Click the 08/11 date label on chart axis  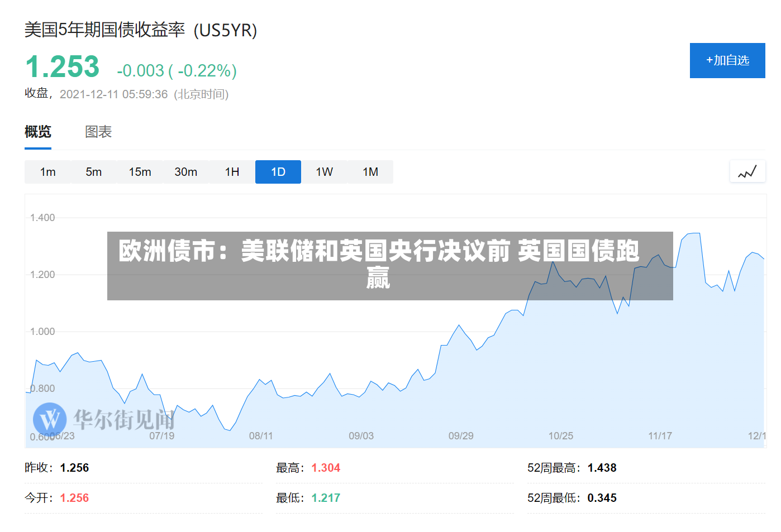tap(261, 436)
